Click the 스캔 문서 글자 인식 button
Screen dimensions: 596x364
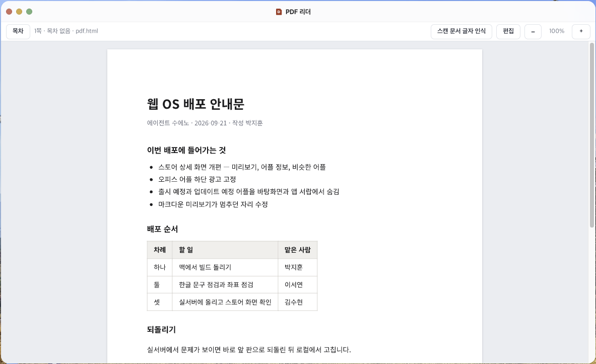point(461,31)
